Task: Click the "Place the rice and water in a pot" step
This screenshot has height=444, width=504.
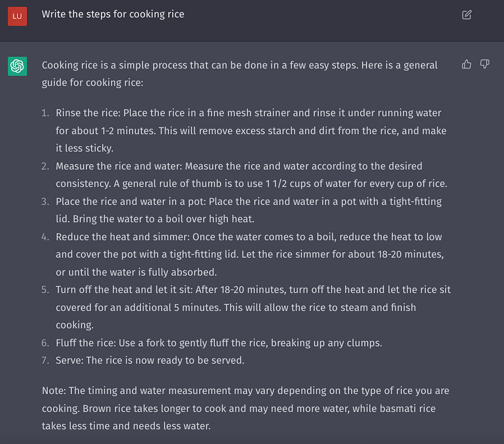Action: [x=131, y=202]
